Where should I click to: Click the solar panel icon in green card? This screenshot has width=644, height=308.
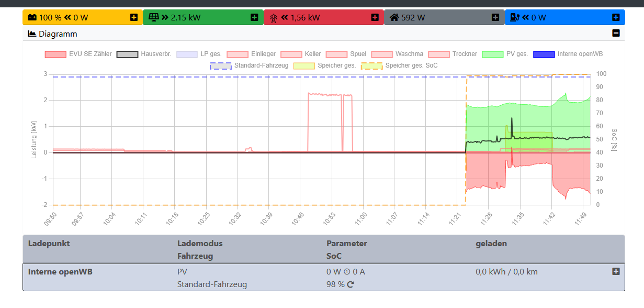click(x=153, y=17)
